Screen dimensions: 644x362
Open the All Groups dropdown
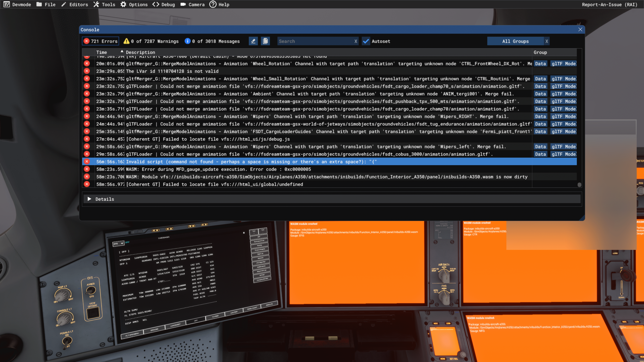tap(515, 41)
